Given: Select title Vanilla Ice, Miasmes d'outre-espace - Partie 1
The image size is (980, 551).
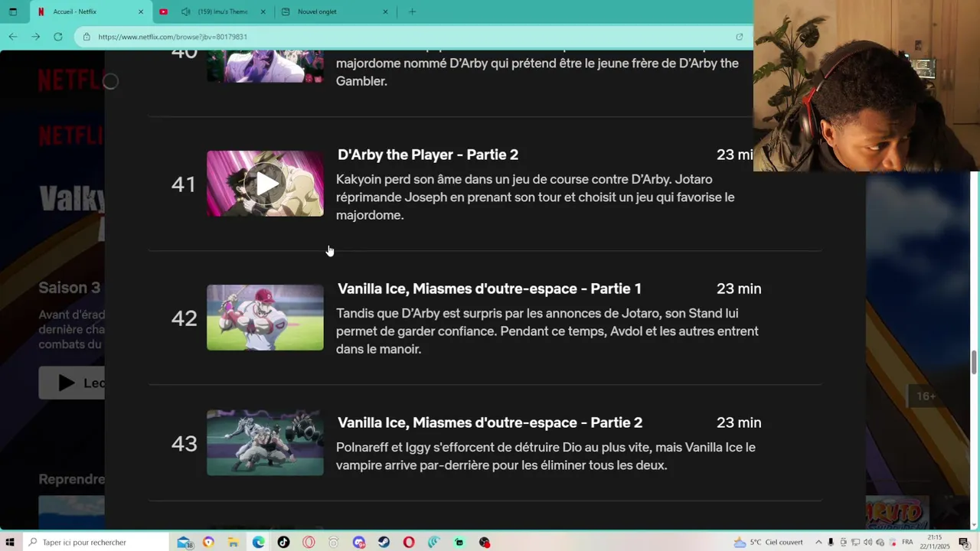Looking at the screenshot, I should tap(489, 289).
